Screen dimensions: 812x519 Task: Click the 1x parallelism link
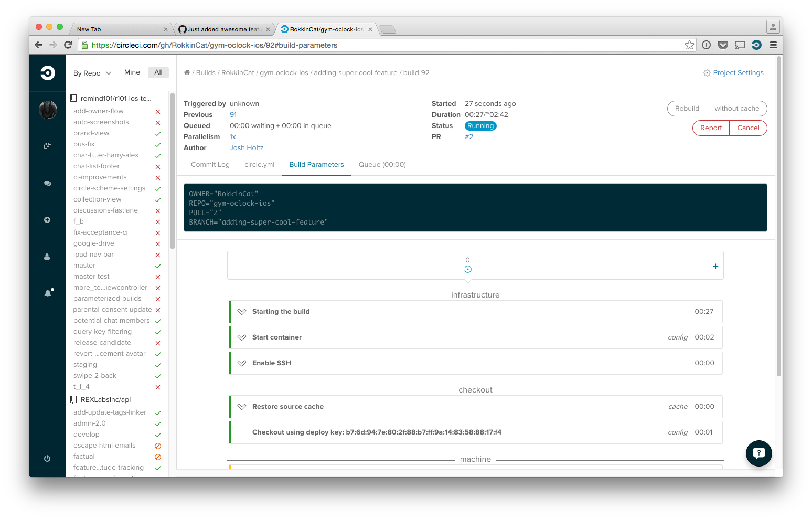(233, 137)
